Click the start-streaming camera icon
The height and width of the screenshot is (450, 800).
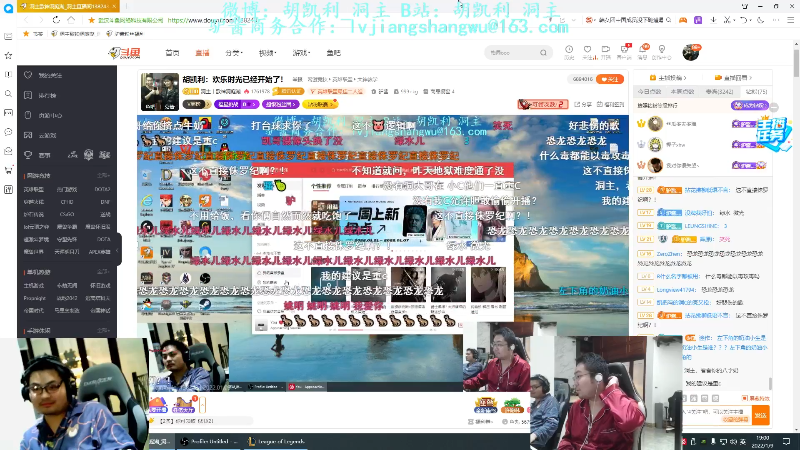606,49
